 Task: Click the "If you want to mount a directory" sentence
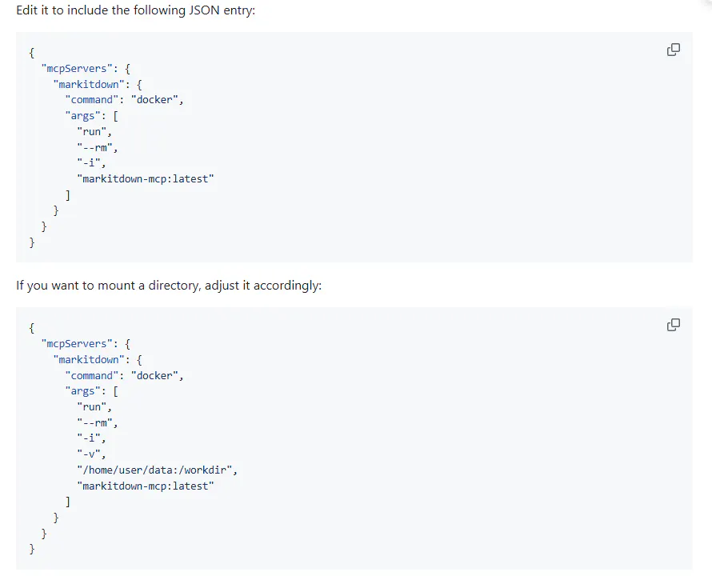click(169, 285)
